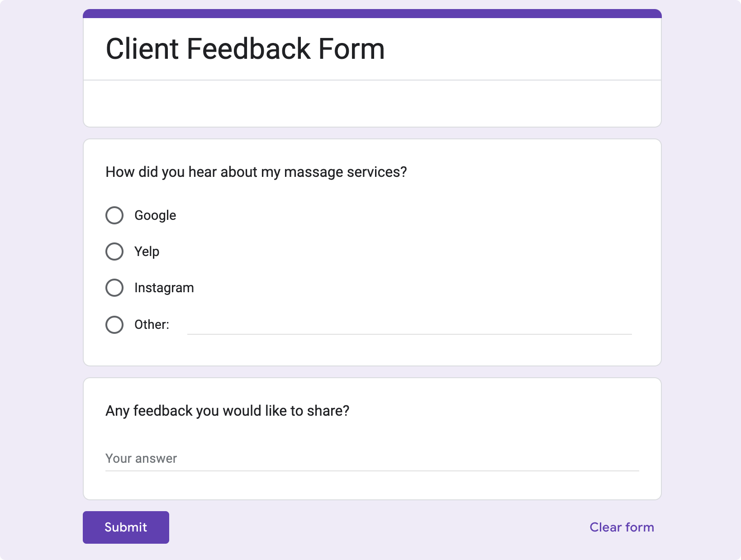Click the Client Feedback Form title
Image resolution: width=741 pixels, height=560 pixels.
pyautogui.click(x=245, y=49)
